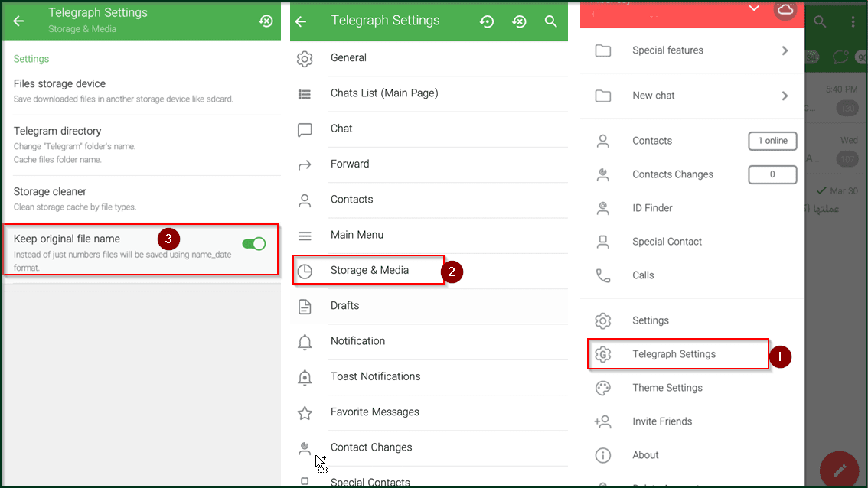The width and height of the screenshot is (868, 488).
Task: Go back from Telegraph Settings list
Action: [x=301, y=21]
